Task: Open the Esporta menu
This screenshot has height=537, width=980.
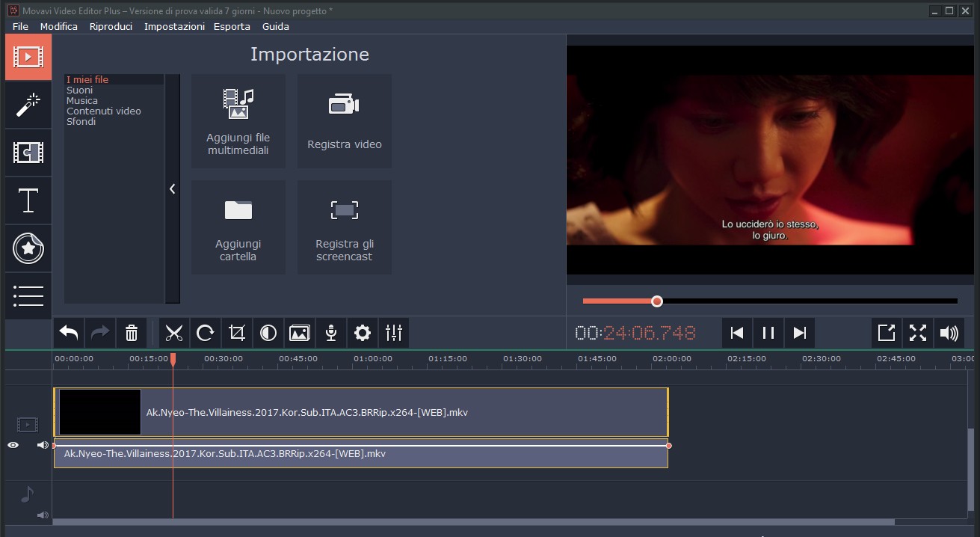Action: point(232,26)
